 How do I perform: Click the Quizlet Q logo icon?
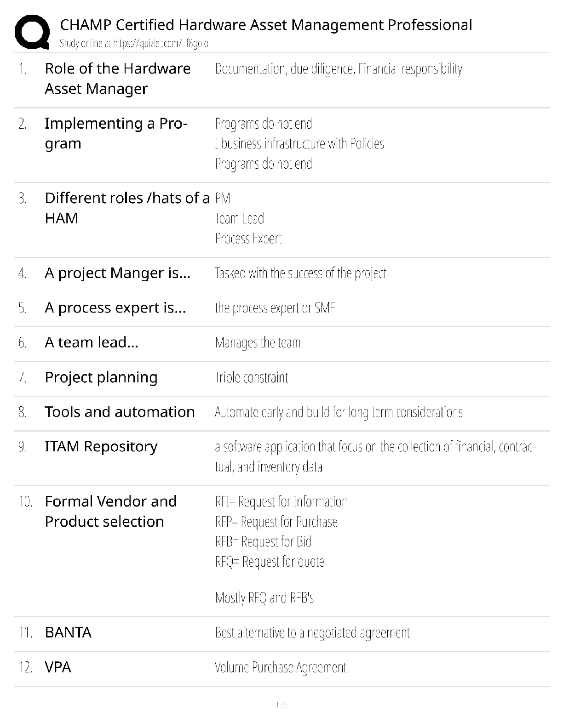pyautogui.click(x=32, y=32)
